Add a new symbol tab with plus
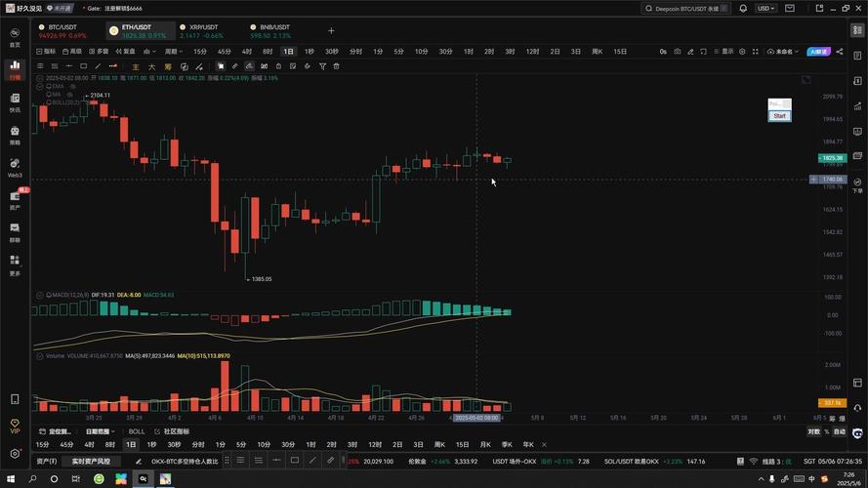This screenshot has height=488, width=868. pos(331,31)
